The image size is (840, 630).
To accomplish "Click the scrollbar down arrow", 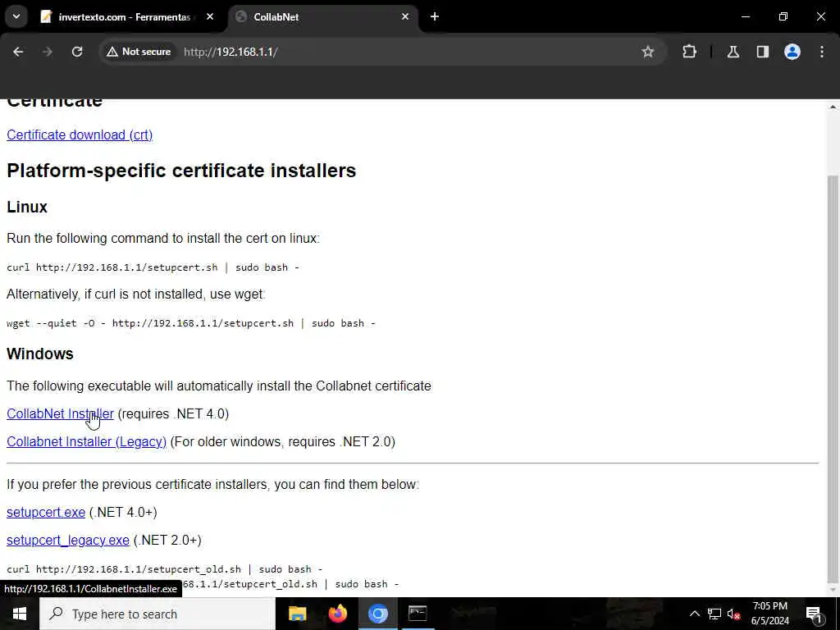I will click(833, 590).
